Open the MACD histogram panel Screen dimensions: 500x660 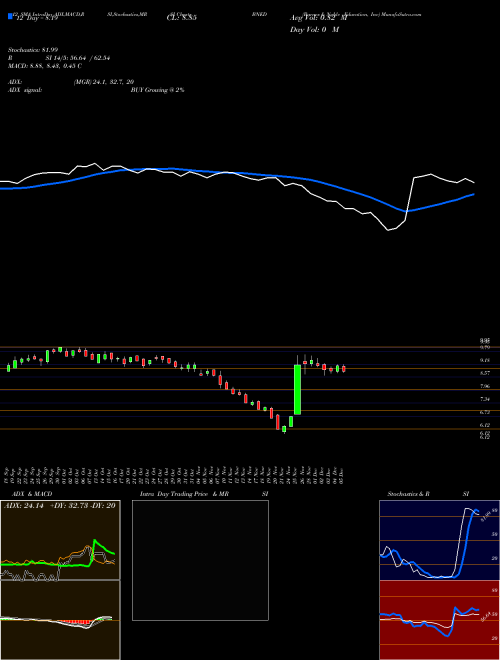60,620
